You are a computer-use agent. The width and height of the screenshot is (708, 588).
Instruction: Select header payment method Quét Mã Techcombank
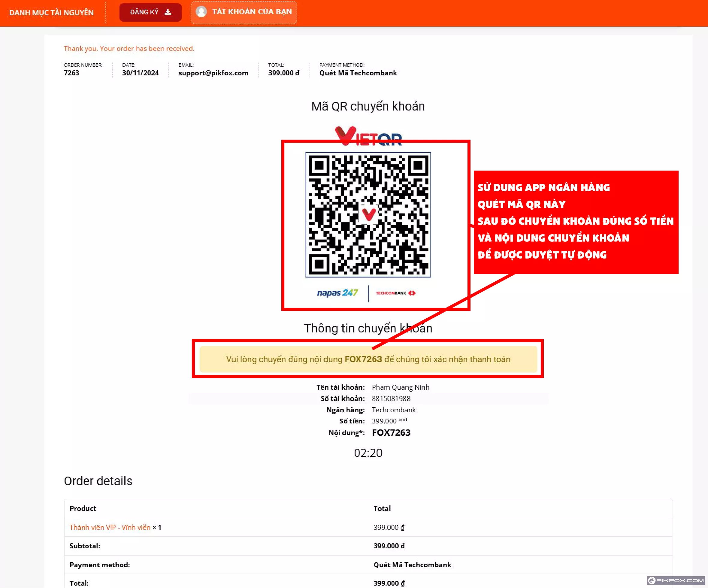[358, 73]
